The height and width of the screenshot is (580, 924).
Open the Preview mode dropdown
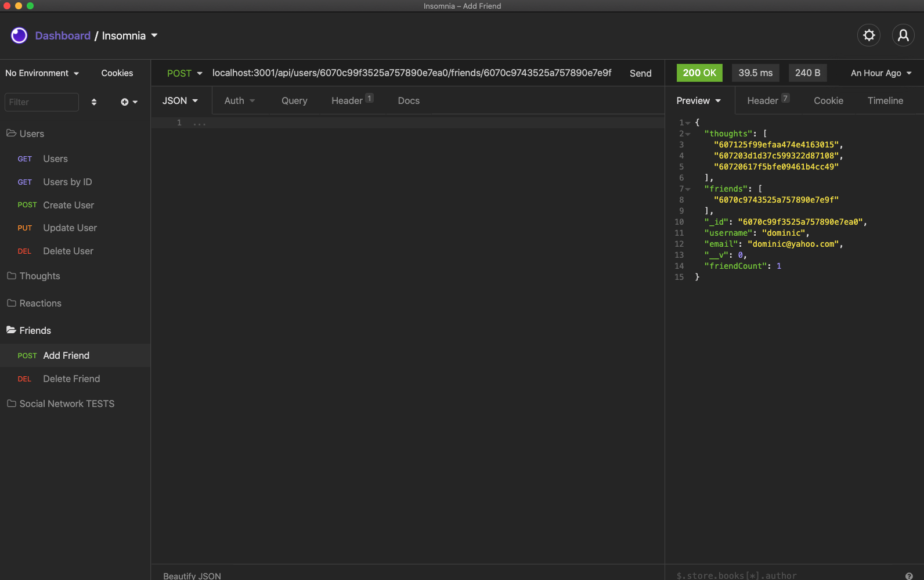pos(699,100)
